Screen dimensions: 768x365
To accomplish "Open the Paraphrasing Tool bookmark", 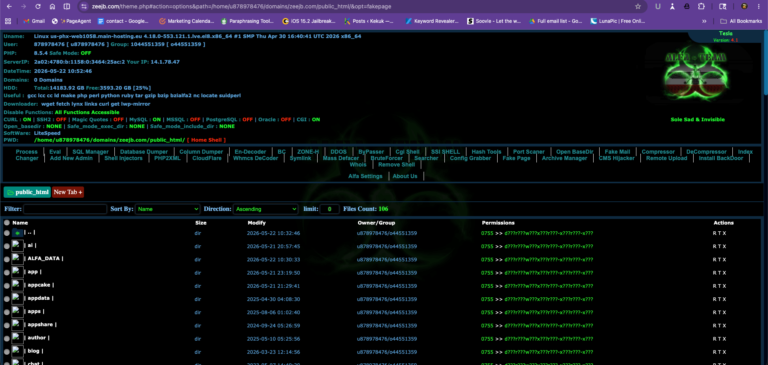I will (x=247, y=21).
